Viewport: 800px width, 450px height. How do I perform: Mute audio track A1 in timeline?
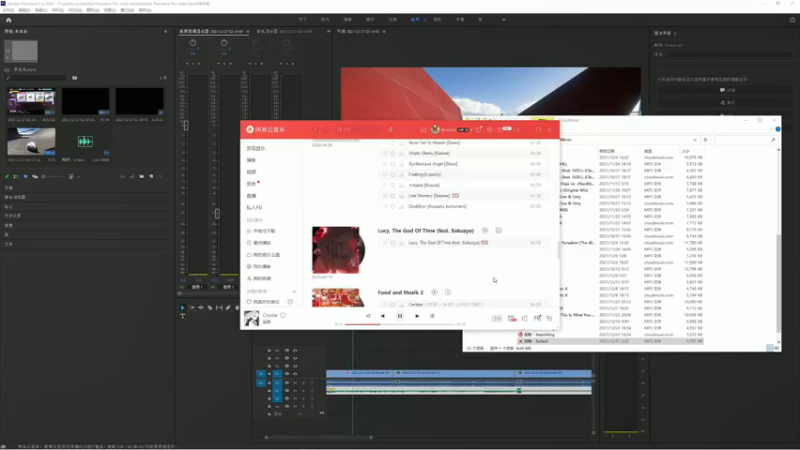tap(295, 383)
